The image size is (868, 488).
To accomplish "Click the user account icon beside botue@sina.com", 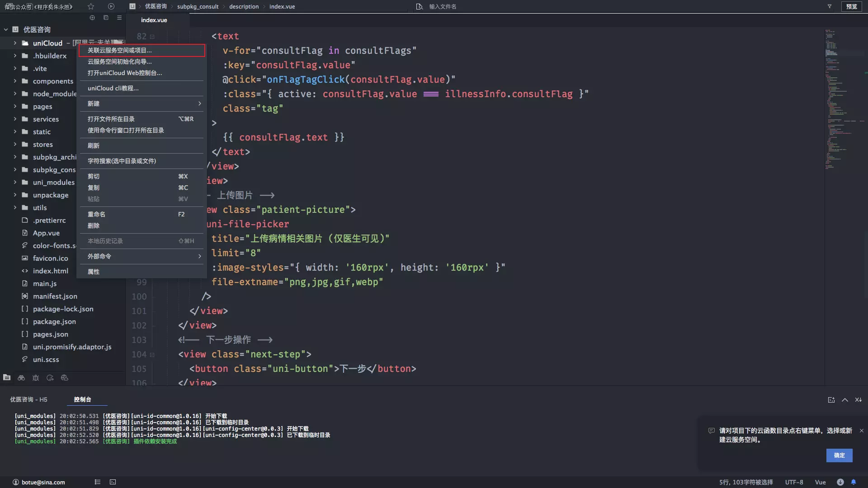I will (x=16, y=482).
